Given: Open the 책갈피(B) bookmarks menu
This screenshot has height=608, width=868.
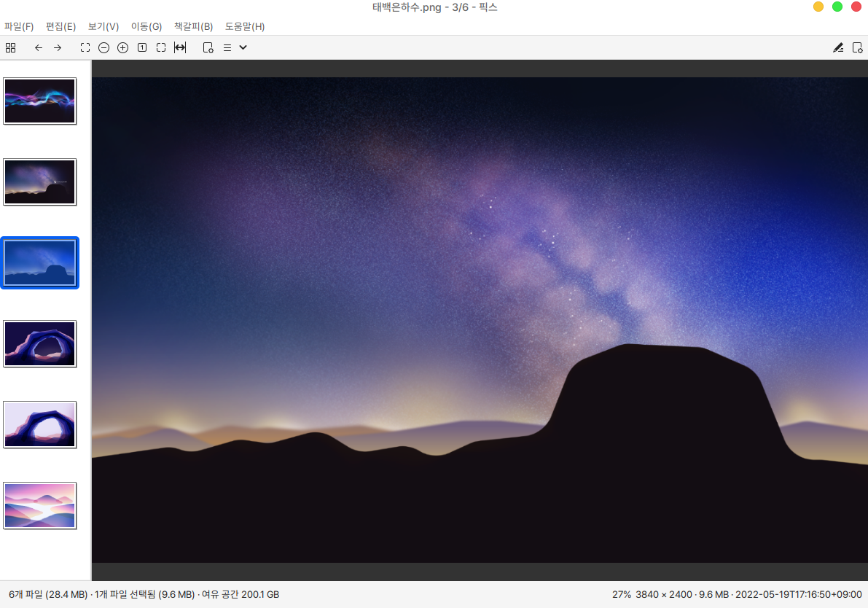Looking at the screenshot, I should [193, 27].
